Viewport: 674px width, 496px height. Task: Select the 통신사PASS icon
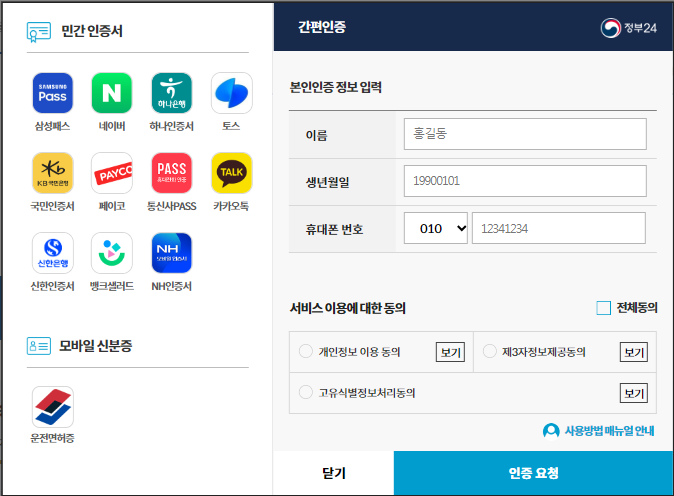pyautogui.click(x=172, y=173)
